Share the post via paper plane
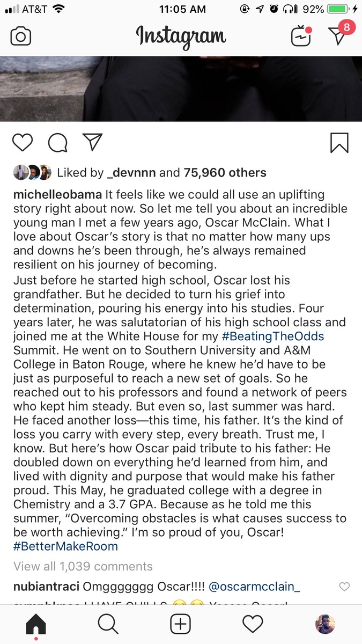This screenshot has height=644, width=362. click(92, 142)
